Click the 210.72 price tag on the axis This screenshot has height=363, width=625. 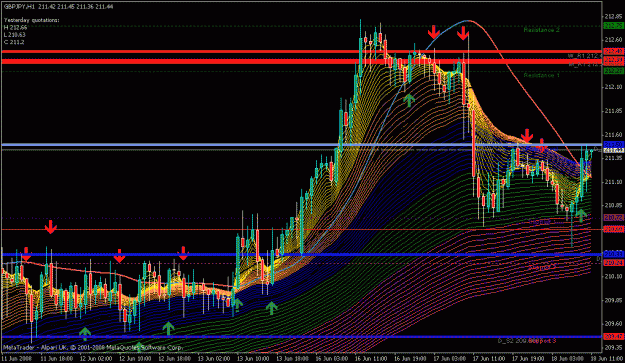tap(614, 218)
